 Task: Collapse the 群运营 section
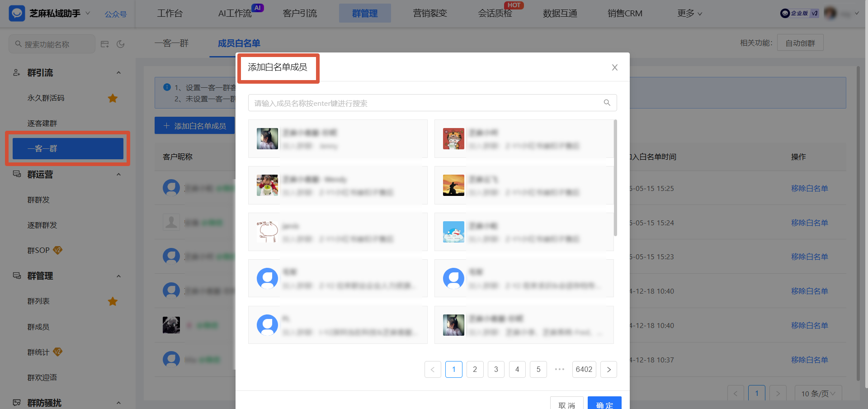point(118,174)
